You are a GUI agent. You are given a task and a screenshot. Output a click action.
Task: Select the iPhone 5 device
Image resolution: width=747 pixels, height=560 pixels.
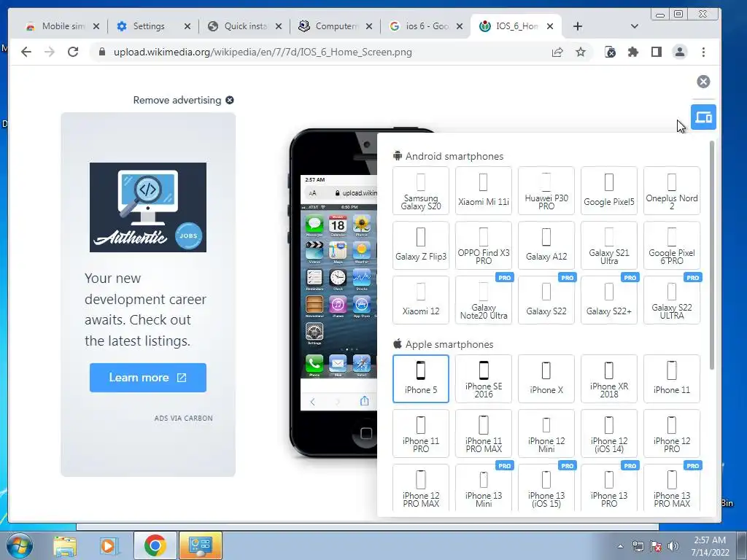click(x=421, y=379)
